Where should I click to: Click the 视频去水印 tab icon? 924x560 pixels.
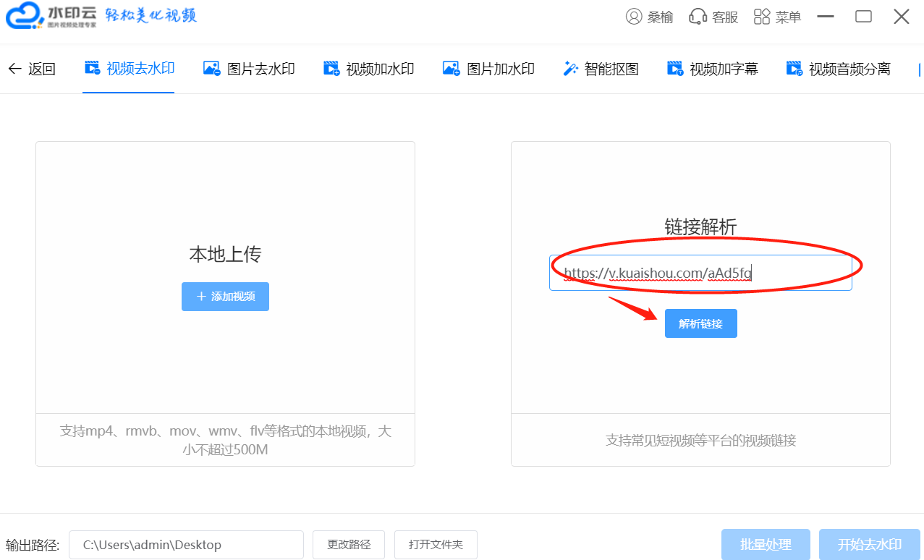coord(93,69)
